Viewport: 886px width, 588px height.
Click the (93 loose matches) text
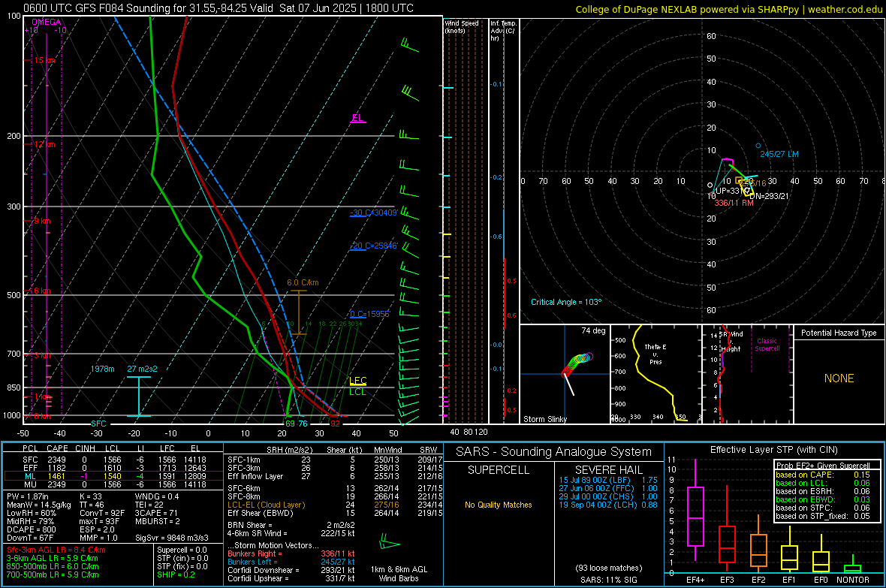click(x=608, y=568)
